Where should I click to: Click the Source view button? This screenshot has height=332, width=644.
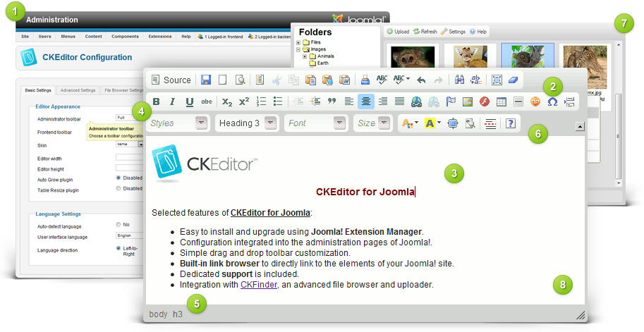point(171,80)
